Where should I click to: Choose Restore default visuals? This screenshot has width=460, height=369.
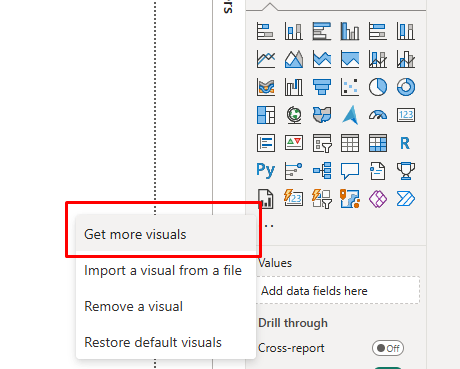pyautogui.click(x=166, y=342)
